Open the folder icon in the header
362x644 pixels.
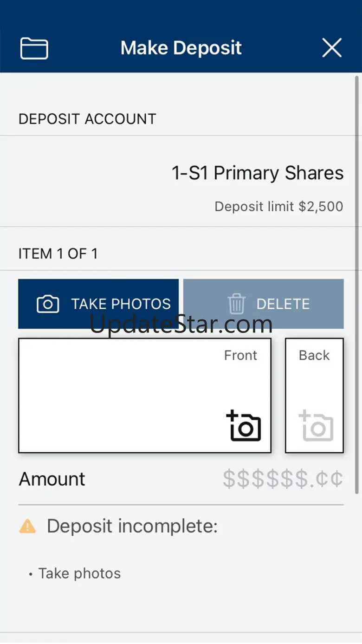[34, 48]
